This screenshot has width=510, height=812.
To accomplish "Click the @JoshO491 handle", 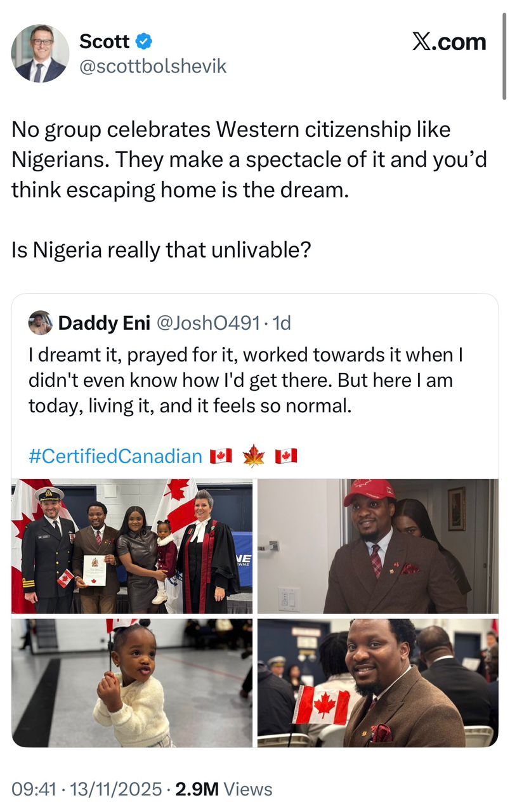I will [207, 323].
